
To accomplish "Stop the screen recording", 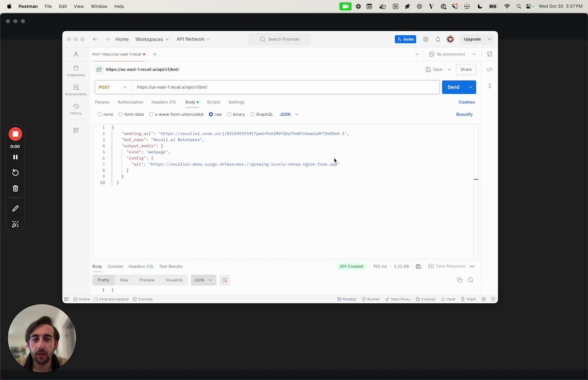I will coord(15,134).
